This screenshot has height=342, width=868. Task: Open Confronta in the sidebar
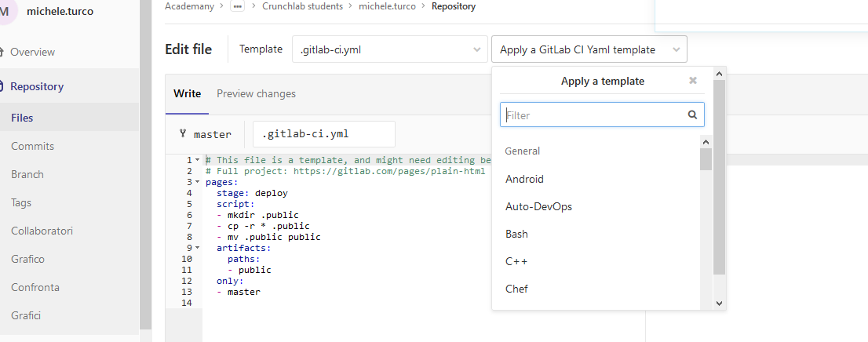(x=35, y=287)
